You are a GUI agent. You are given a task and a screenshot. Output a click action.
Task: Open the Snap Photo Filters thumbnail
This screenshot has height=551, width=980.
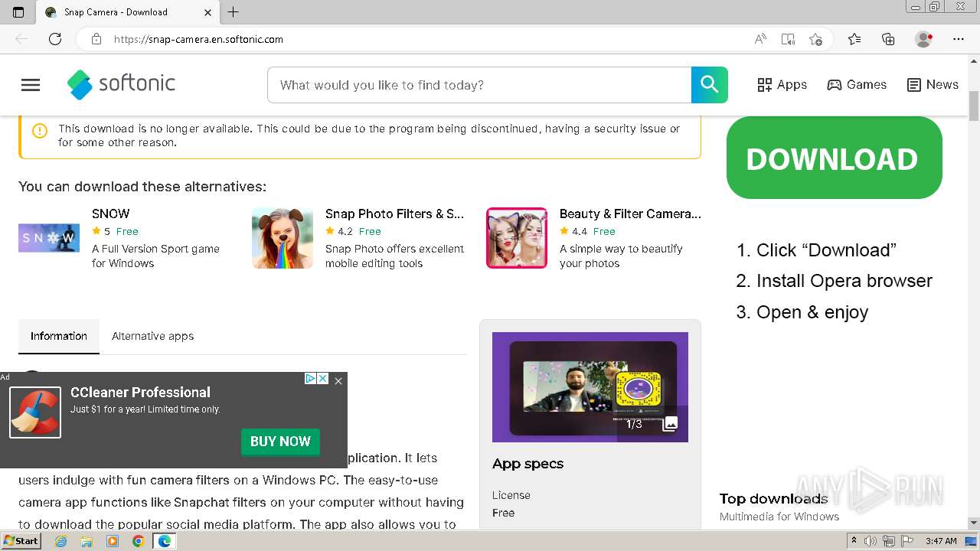point(283,238)
